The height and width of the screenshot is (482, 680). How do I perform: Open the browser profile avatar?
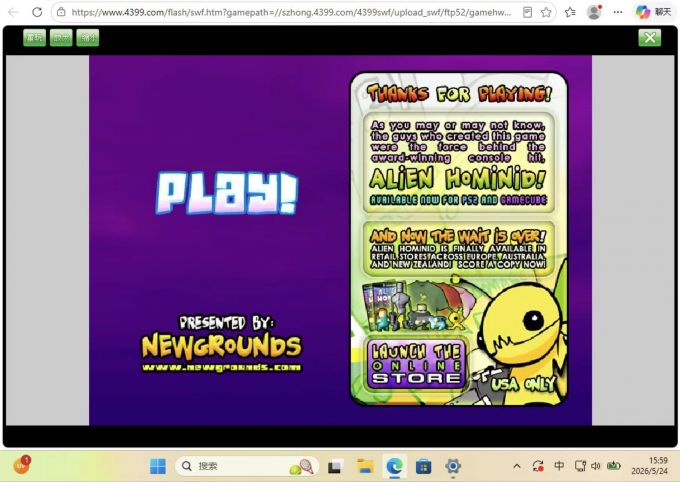594,12
